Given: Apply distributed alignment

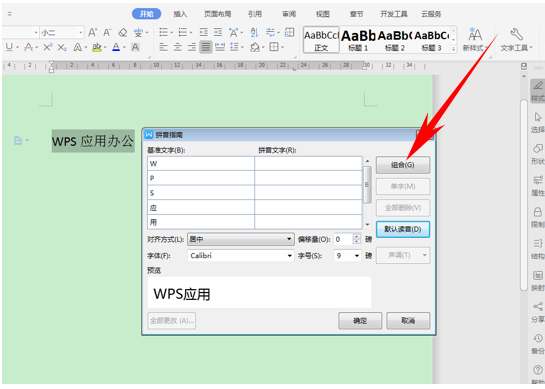Looking at the screenshot, I should [x=220, y=47].
